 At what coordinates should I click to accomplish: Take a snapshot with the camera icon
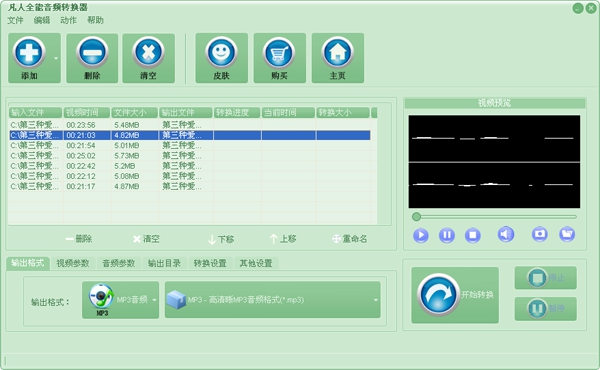540,234
